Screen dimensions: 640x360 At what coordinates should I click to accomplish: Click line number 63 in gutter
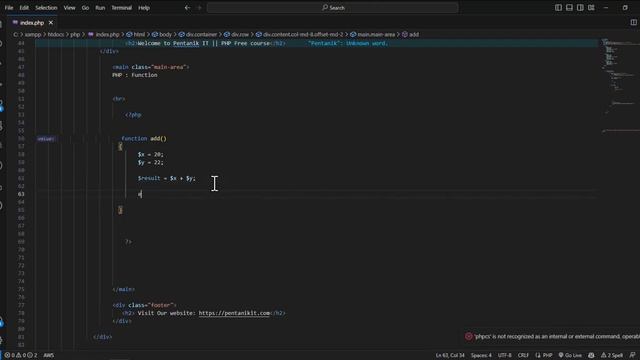21,194
